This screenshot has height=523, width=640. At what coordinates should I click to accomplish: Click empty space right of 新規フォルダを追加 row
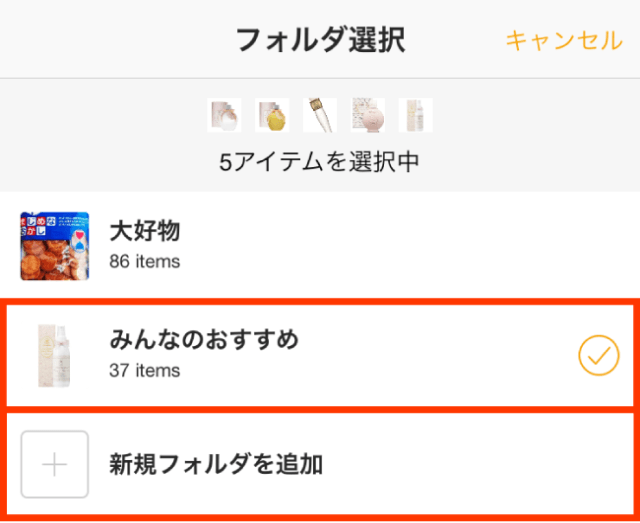[480, 464]
